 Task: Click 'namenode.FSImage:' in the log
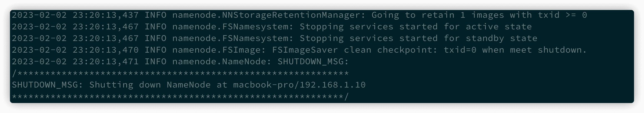(219, 50)
